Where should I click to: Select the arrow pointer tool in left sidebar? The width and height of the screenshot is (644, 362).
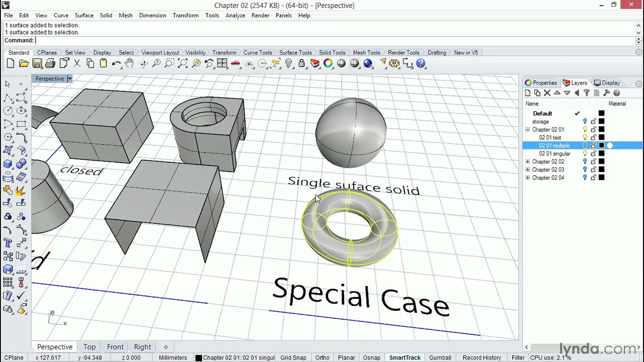[x=8, y=84]
